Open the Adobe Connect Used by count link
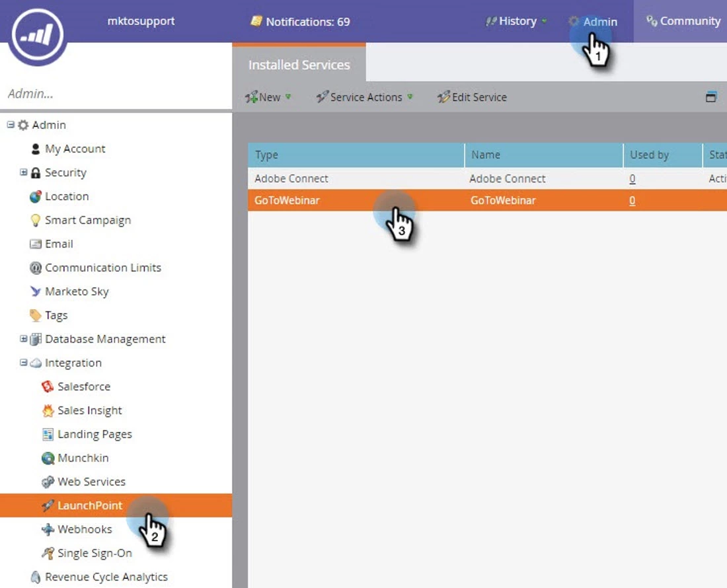727x588 pixels. pyautogui.click(x=632, y=179)
